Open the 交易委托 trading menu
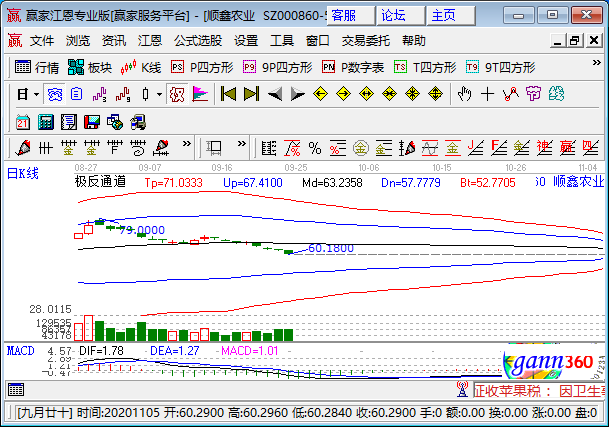This screenshot has width=609, height=427. coord(365,40)
